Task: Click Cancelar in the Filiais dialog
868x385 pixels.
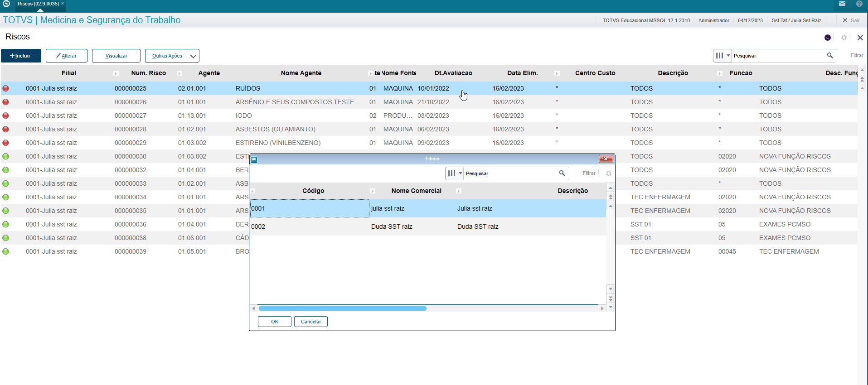Action: pos(311,322)
